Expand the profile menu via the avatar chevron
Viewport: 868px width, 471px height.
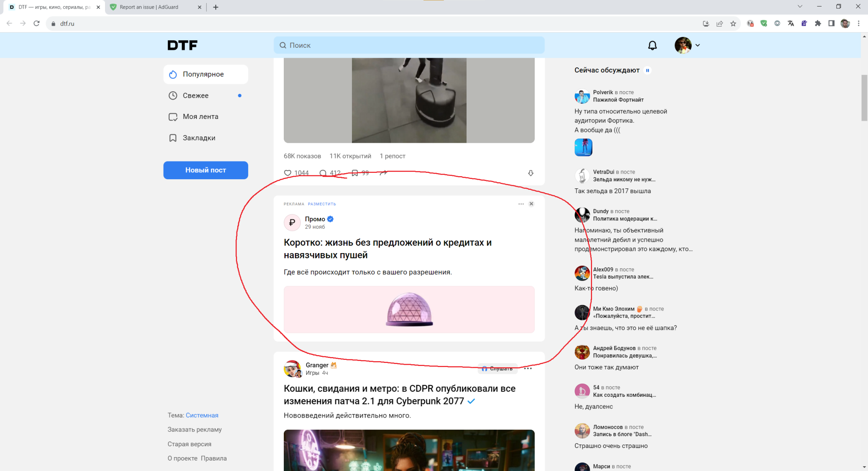coord(698,45)
